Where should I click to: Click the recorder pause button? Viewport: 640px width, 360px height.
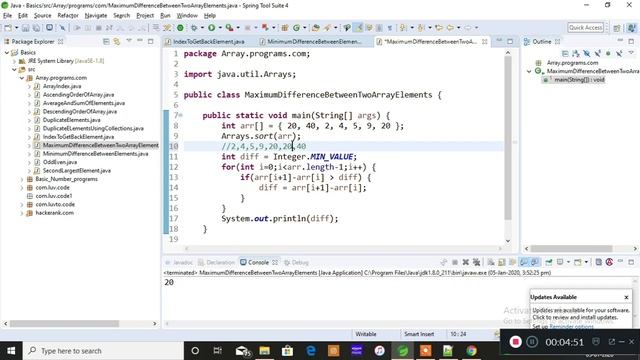point(532,342)
